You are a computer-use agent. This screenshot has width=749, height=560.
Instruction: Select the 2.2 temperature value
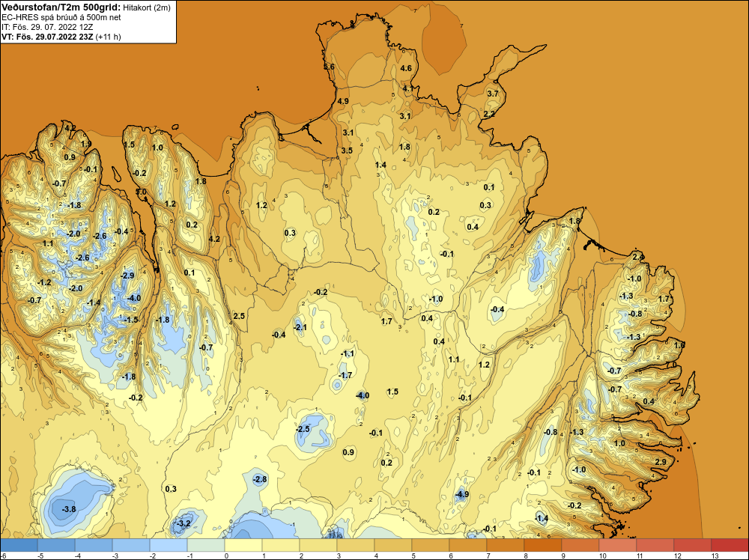pyautogui.click(x=489, y=114)
